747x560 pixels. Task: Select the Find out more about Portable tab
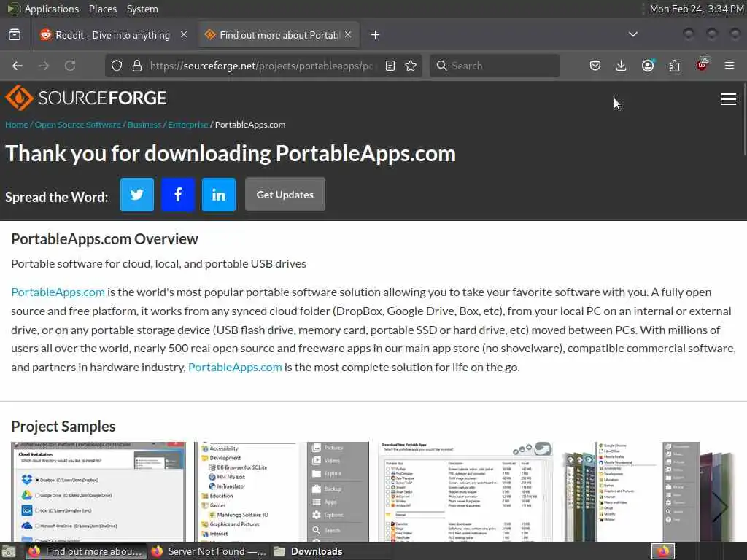point(279,35)
